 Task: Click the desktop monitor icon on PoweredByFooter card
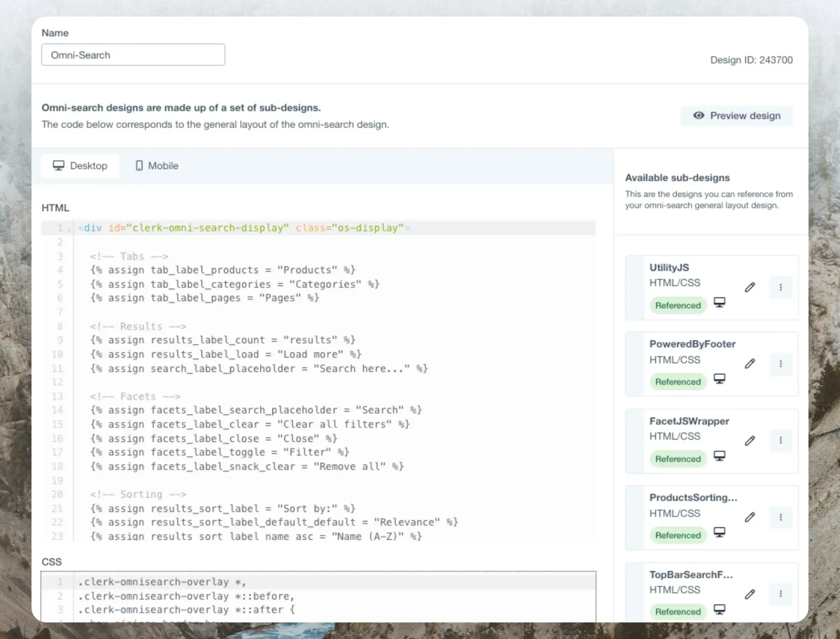pos(719,379)
